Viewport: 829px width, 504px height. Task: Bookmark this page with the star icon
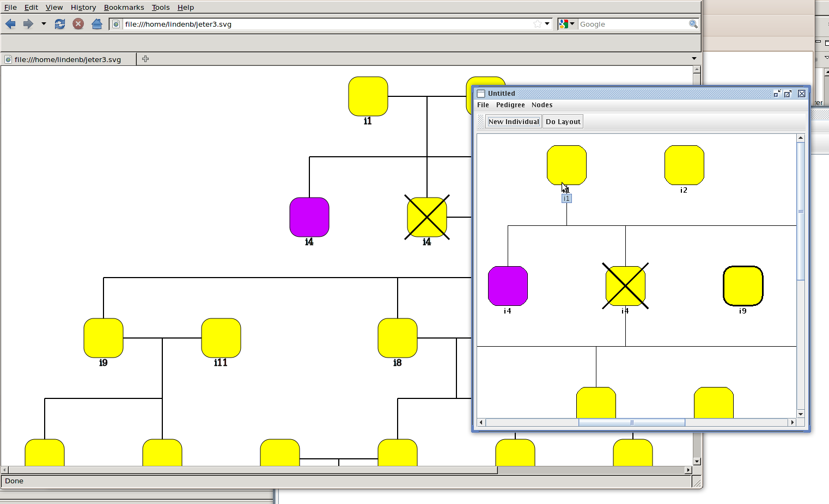coord(538,24)
